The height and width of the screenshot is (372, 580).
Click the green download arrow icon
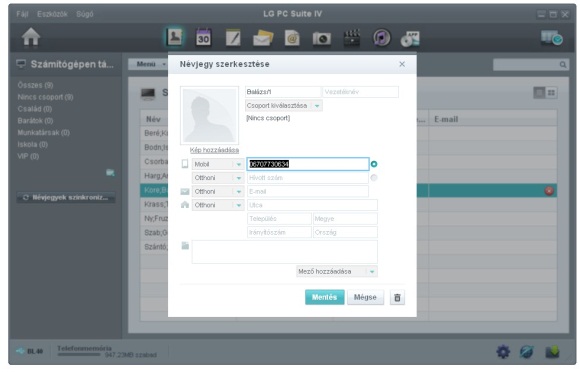pos(552,352)
